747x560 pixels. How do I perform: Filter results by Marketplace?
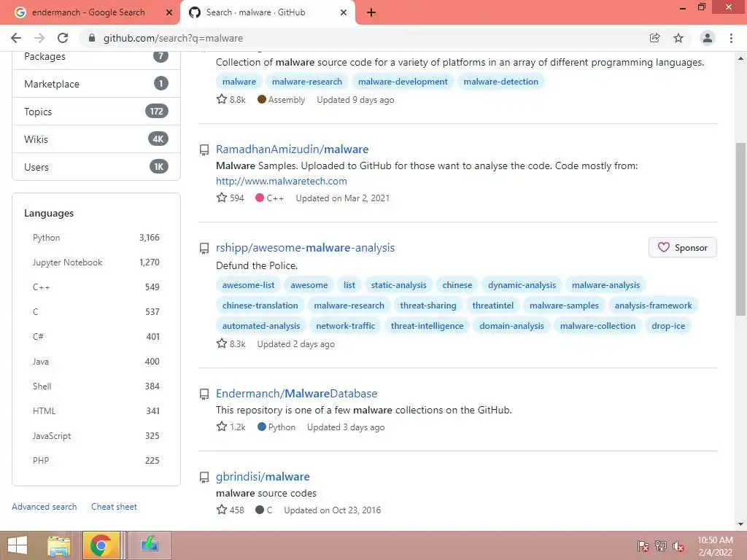[96, 84]
